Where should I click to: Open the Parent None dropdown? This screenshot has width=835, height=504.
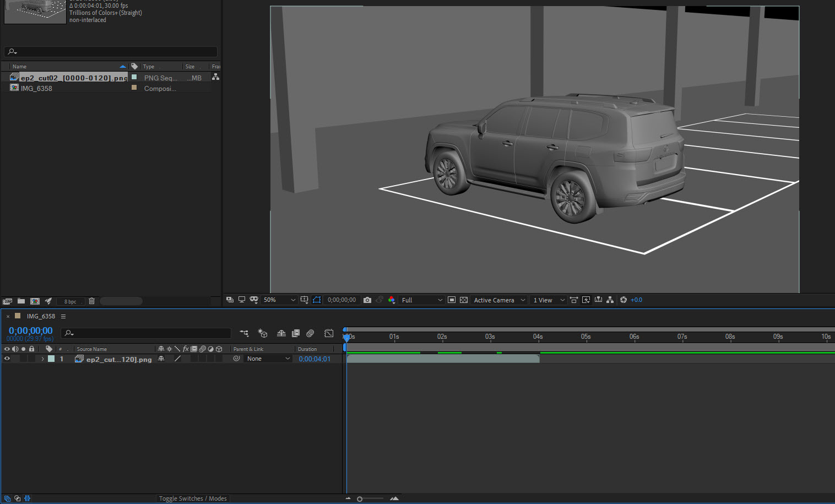(x=268, y=359)
